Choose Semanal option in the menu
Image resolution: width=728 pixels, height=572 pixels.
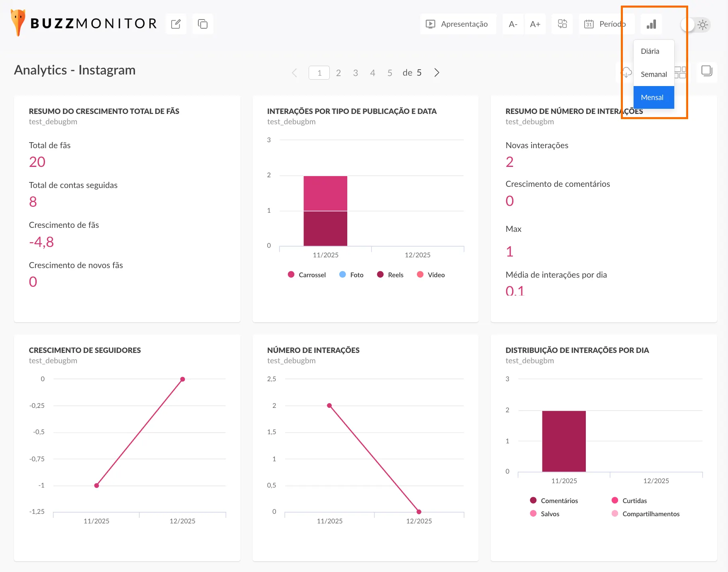tap(654, 74)
